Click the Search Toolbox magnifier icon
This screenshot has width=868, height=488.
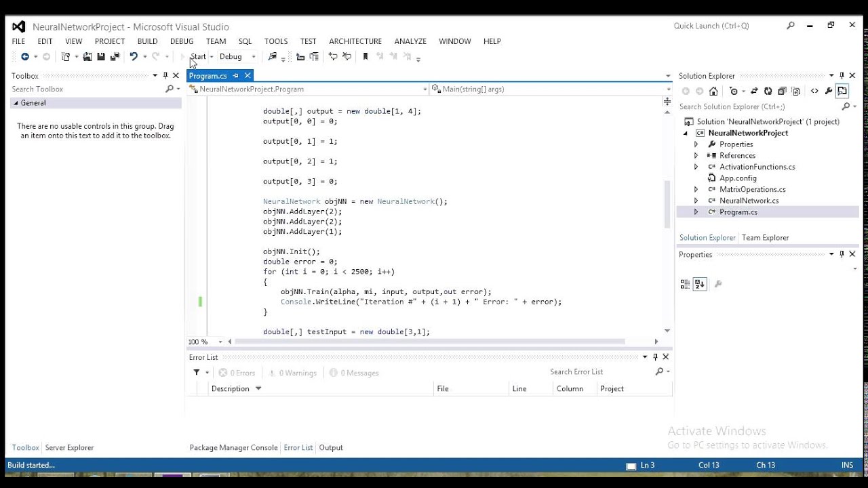[170, 89]
